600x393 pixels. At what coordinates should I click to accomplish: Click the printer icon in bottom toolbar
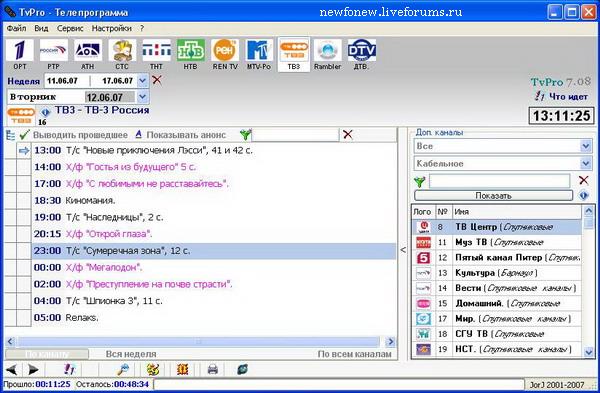(212, 369)
